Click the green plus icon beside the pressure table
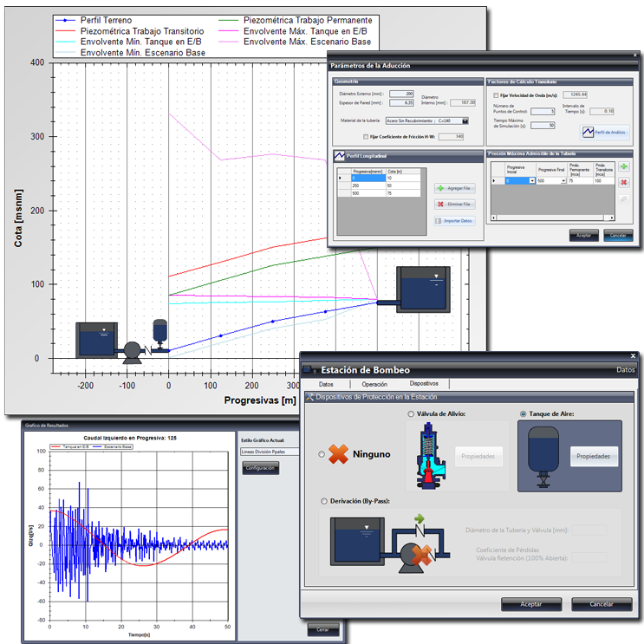Image resolution: width=644 pixels, height=644 pixels. tap(623, 166)
